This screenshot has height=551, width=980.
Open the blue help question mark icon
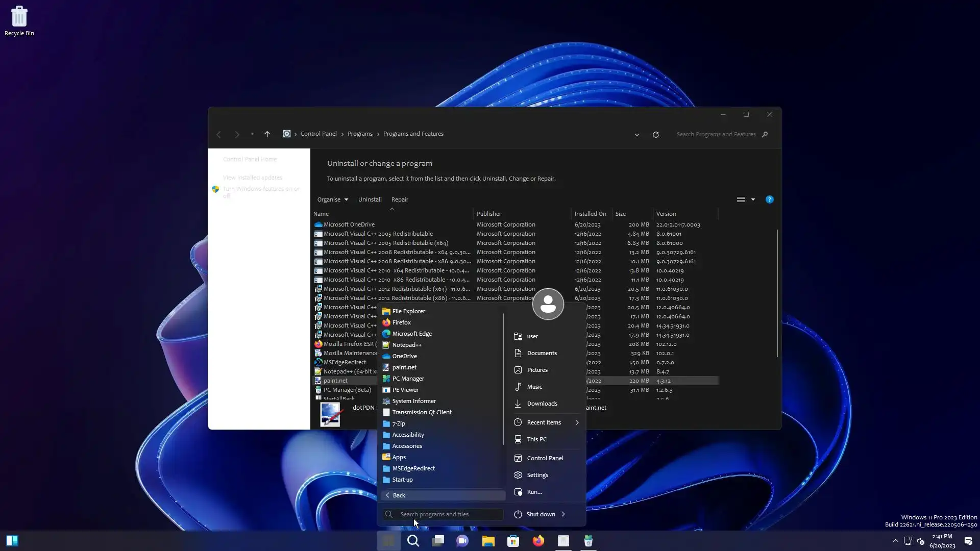(x=769, y=199)
